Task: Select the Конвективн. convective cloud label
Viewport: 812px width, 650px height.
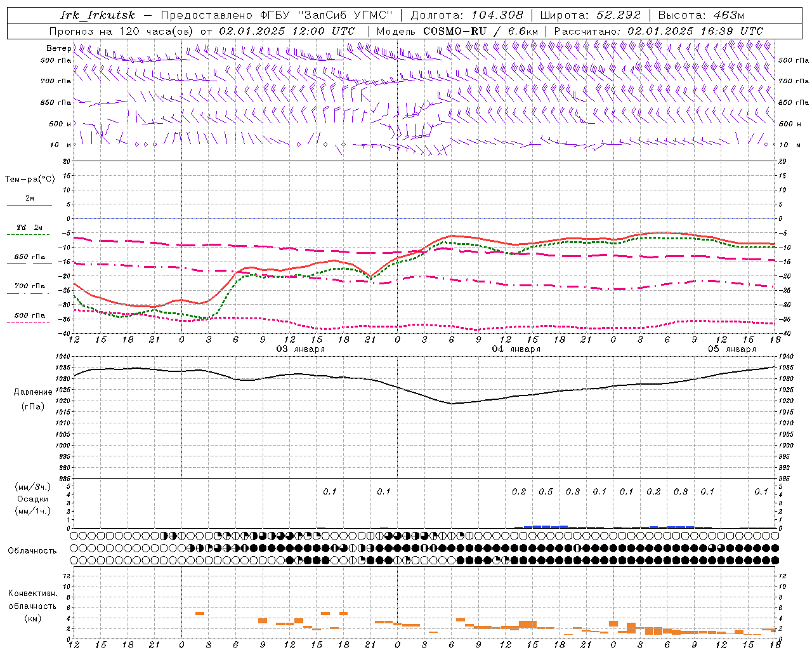Action: pyautogui.click(x=32, y=594)
